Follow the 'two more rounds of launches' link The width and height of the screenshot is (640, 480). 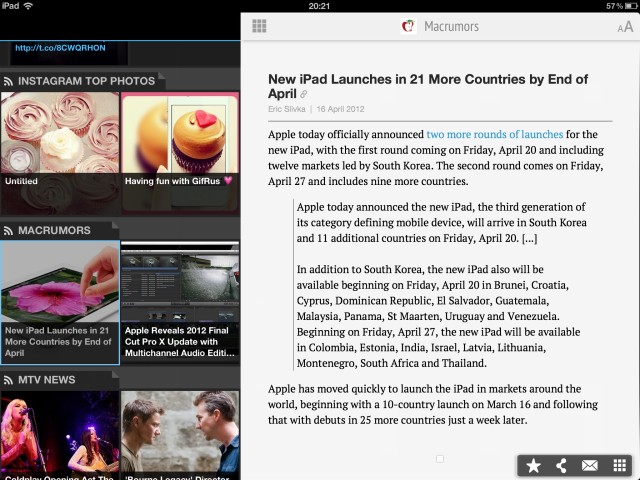point(495,134)
